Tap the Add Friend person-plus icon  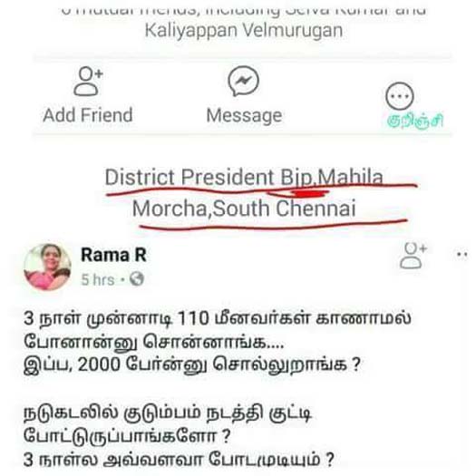(88, 81)
